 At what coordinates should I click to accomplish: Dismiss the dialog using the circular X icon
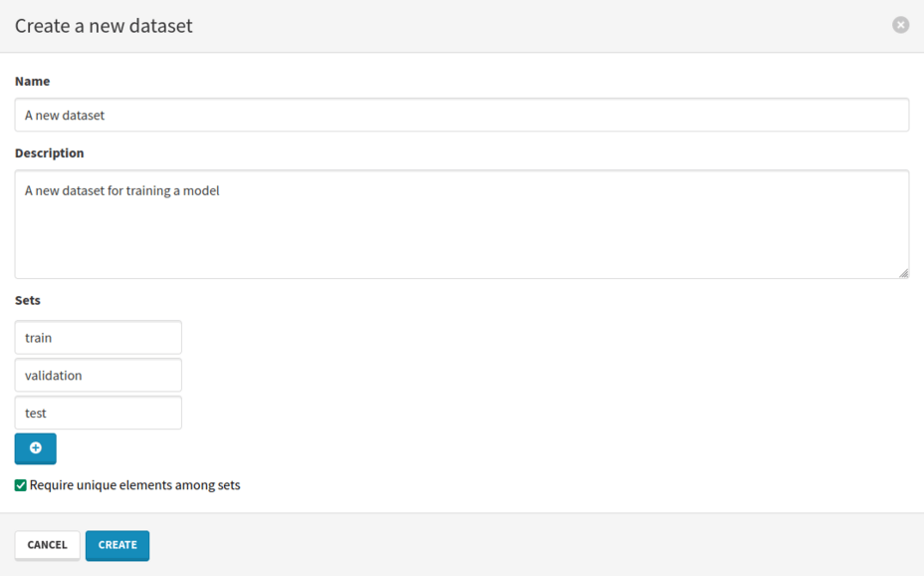pyautogui.click(x=901, y=25)
